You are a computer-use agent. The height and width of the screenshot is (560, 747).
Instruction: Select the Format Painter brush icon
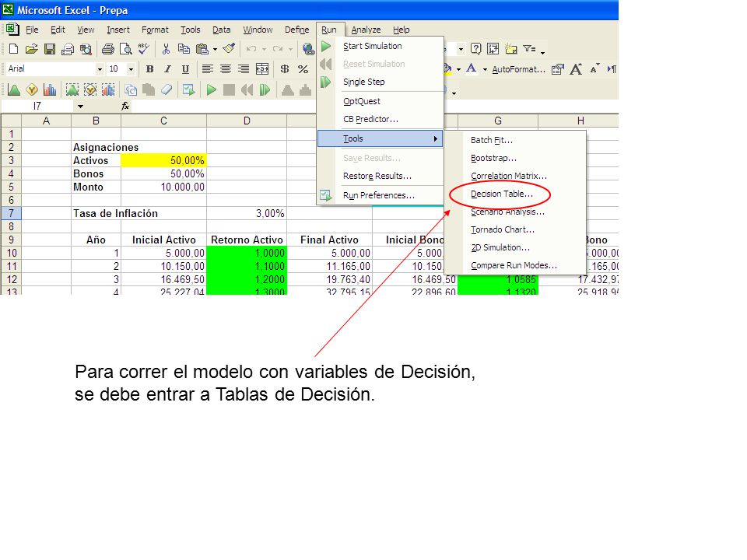click(x=229, y=48)
